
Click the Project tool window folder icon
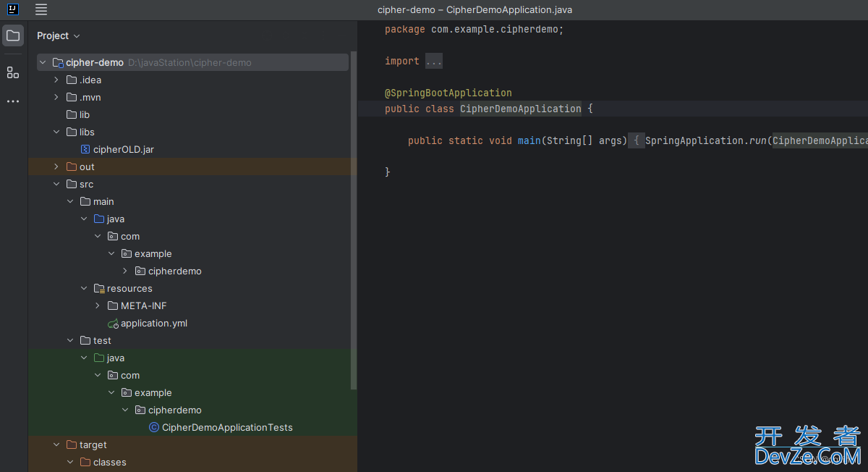tap(13, 35)
